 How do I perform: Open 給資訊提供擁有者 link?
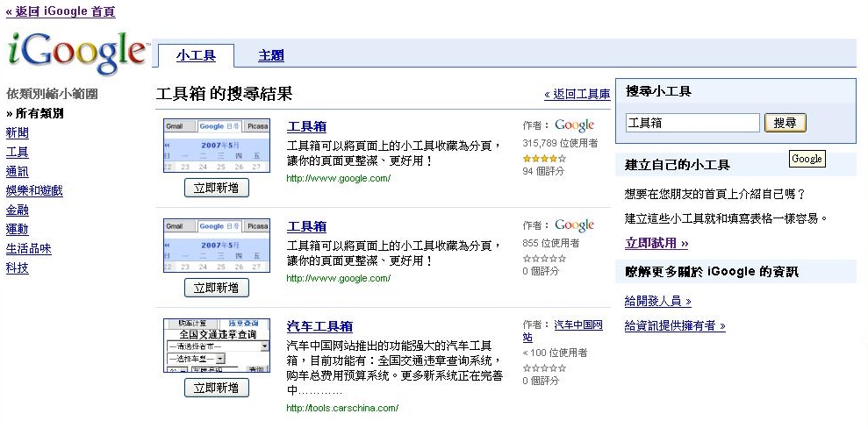point(675,325)
